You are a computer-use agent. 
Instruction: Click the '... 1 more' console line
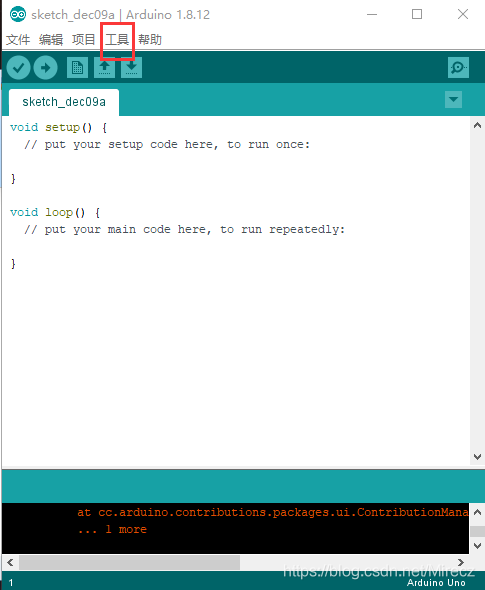tap(112, 529)
